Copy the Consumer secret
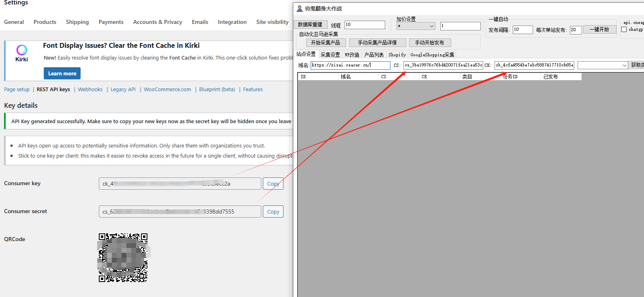This screenshot has height=297, width=644. (x=273, y=212)
